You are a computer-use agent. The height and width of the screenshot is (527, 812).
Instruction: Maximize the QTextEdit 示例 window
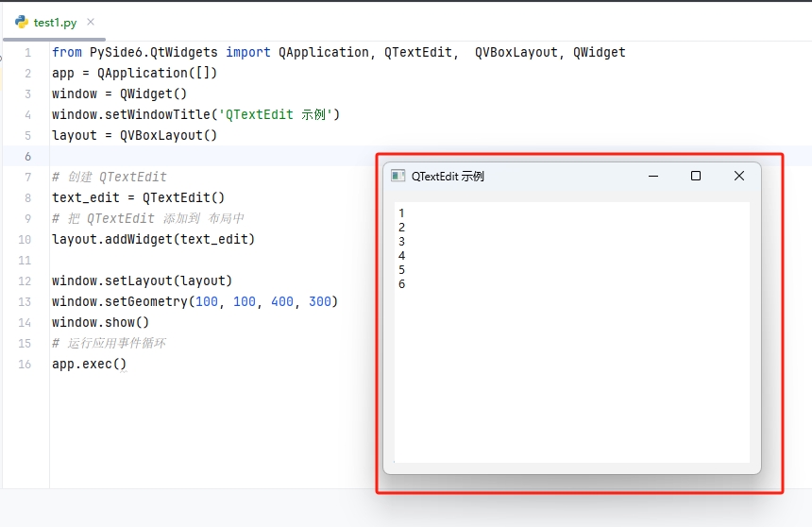tap(696, 176)
